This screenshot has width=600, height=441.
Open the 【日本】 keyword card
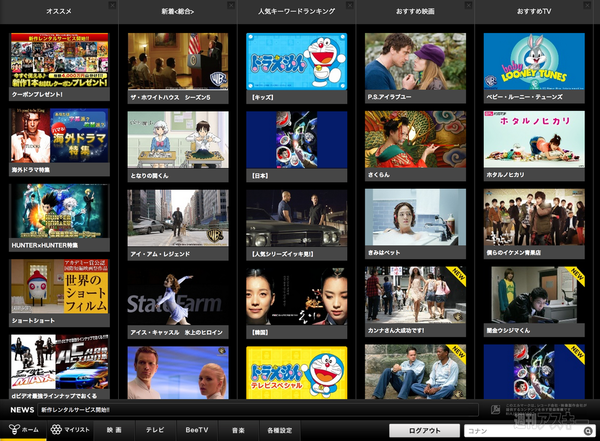[297, 146]
